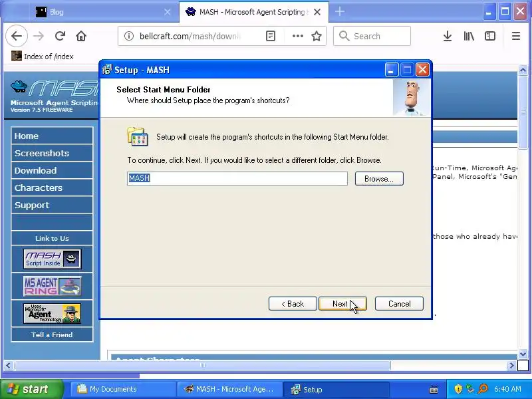
Task: Switch to Setup taskbar item
Action: [x=336, y=389]
